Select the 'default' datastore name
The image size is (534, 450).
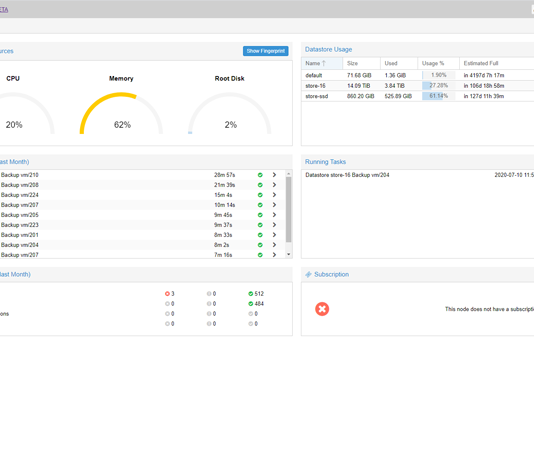pyautogui.click(x=314, y=75)
